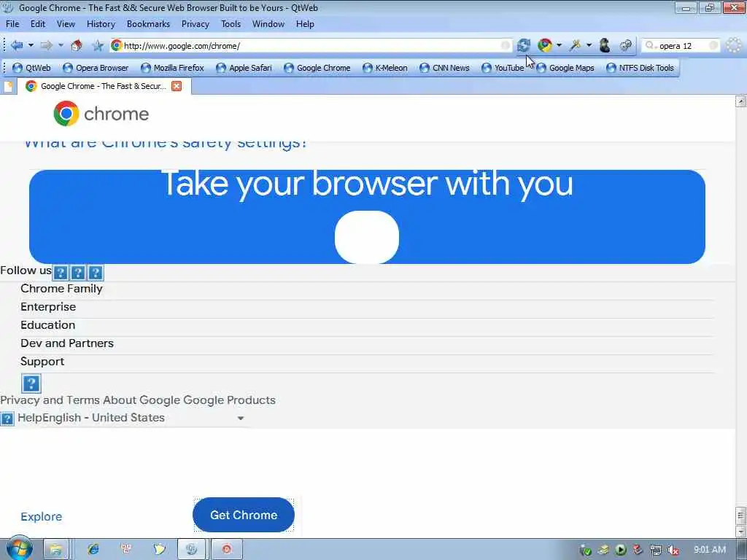Viewport: 747px width, 560px height.
Task: Open the Bookmarks menu
Action: click(x=148, y=24)
